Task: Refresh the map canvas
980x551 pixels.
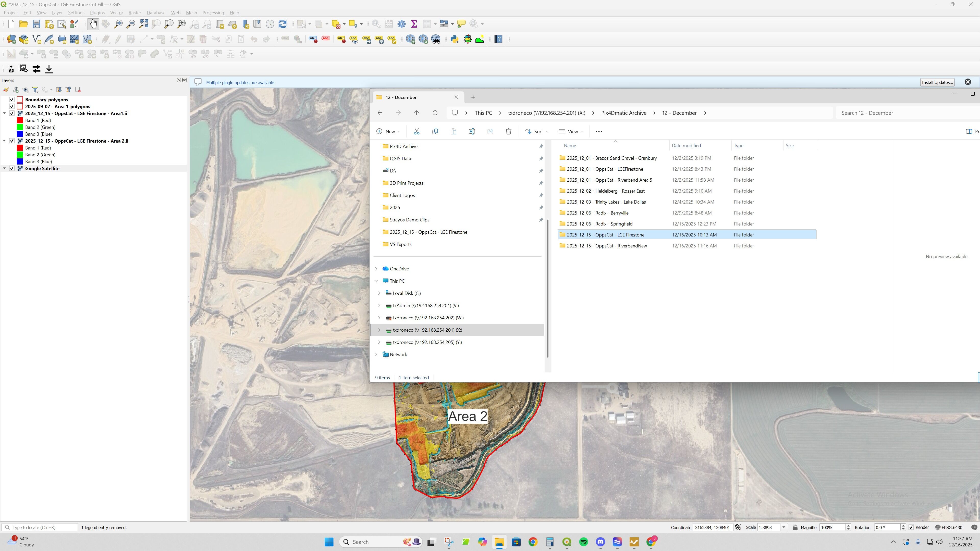Action: tap(283, 24)
